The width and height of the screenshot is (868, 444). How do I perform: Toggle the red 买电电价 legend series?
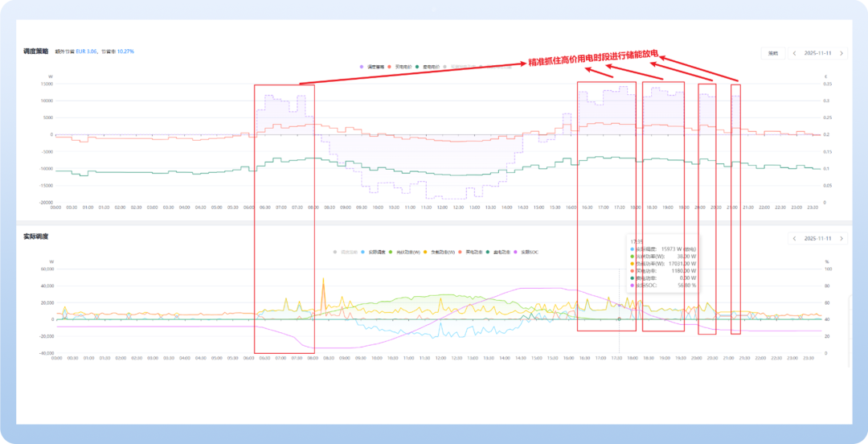[401, 66]
